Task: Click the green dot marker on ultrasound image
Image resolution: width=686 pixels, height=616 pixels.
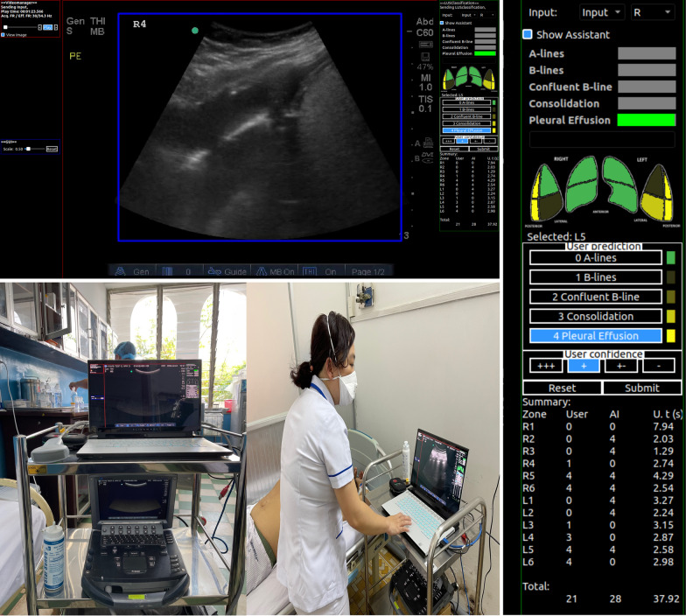Action: tap(195, 31)
